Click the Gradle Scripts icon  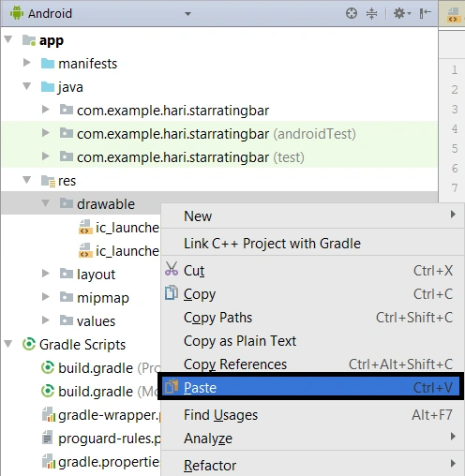[x=29, y=344]
